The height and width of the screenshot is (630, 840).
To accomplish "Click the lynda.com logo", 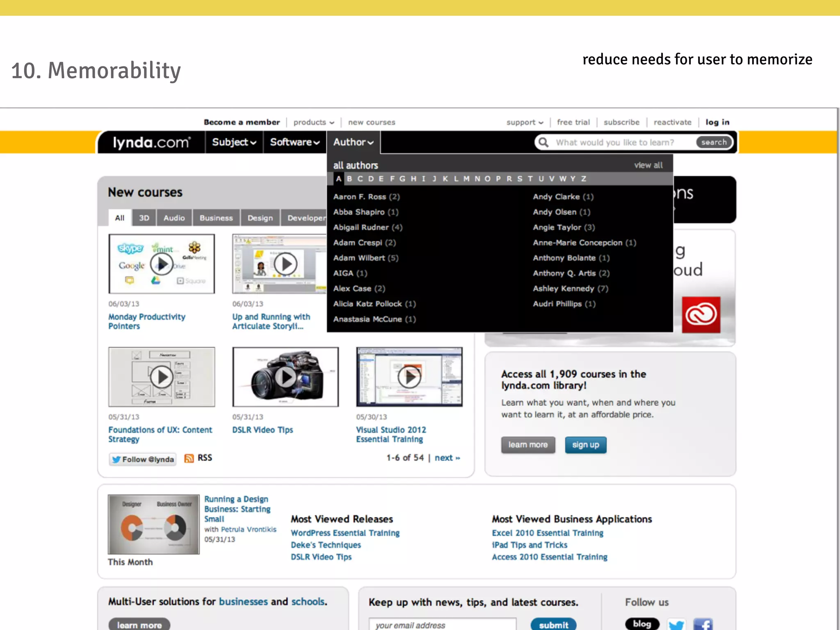I will pos(151,142).
